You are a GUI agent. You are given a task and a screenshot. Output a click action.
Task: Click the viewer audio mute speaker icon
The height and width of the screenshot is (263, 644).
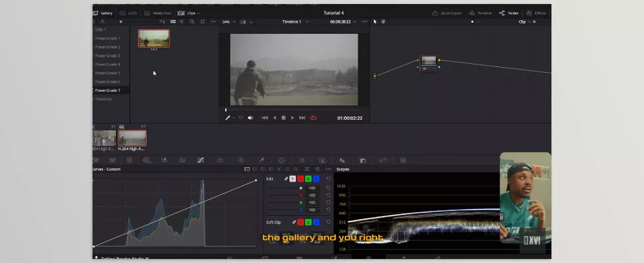250,118
